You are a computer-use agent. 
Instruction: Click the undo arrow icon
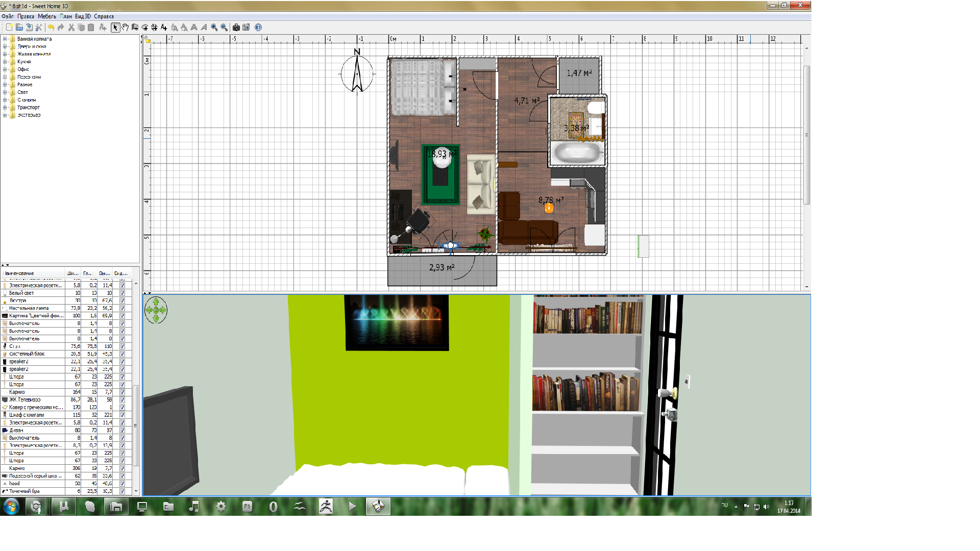(x=51, y=28)
